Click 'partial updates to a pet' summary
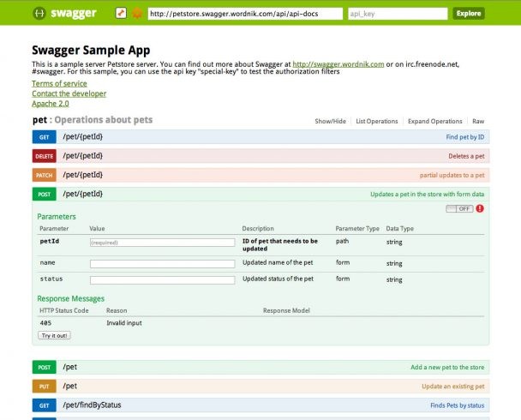The image size is (521, 420). point(452,175)
